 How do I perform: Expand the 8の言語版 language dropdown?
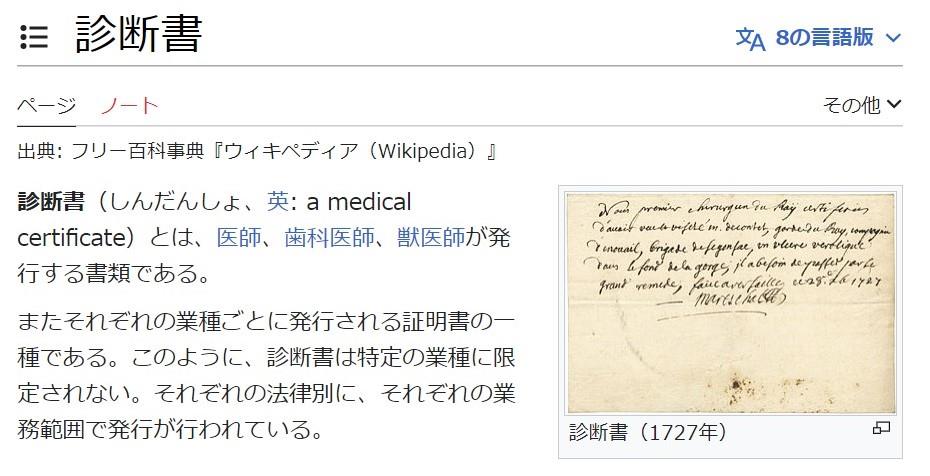coord(818,39)
